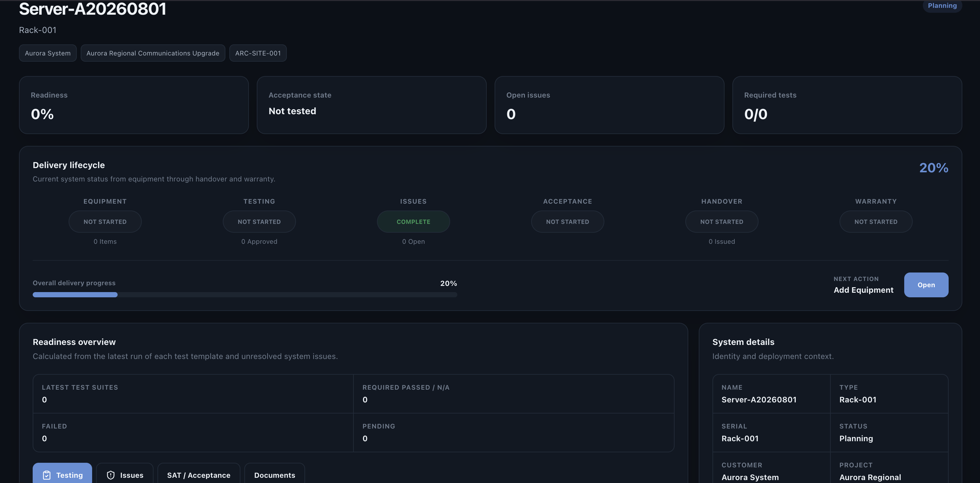Click the Add Equipment next action text

864,290
